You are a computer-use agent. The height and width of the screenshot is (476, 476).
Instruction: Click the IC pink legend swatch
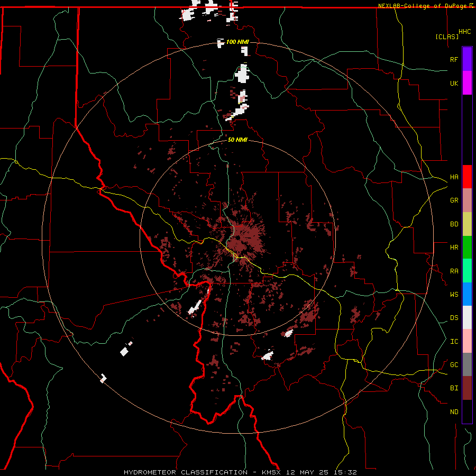pos(467,341)
